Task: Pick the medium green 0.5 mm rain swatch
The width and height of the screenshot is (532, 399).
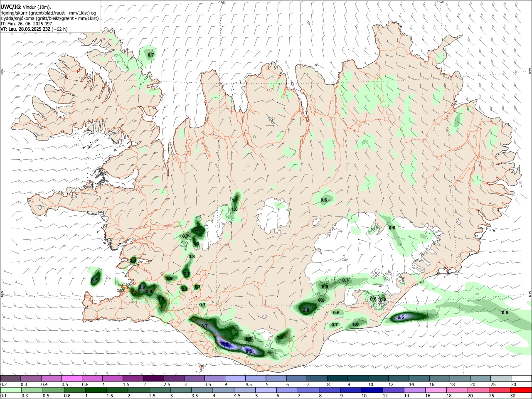Action: click(53, 390)
